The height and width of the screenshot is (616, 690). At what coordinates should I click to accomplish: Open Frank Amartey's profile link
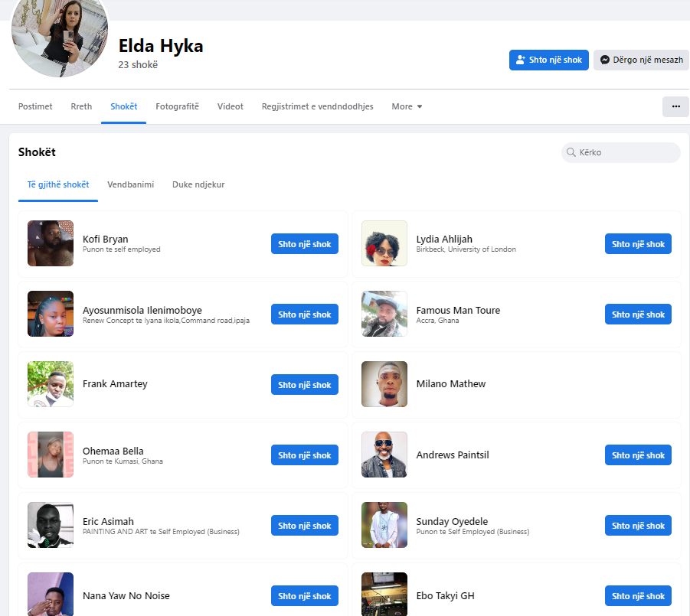115,384
